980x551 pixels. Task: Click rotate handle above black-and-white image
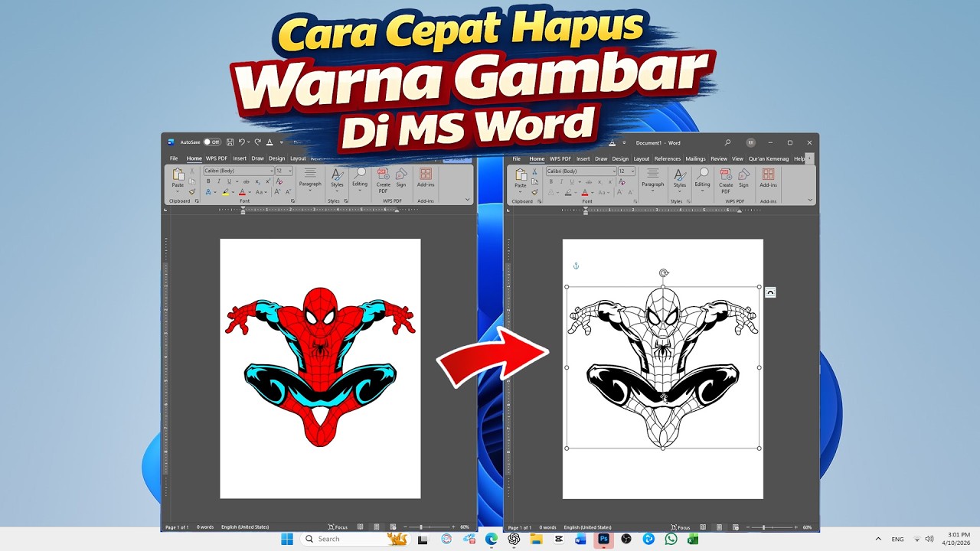click(x=664, y=272)
